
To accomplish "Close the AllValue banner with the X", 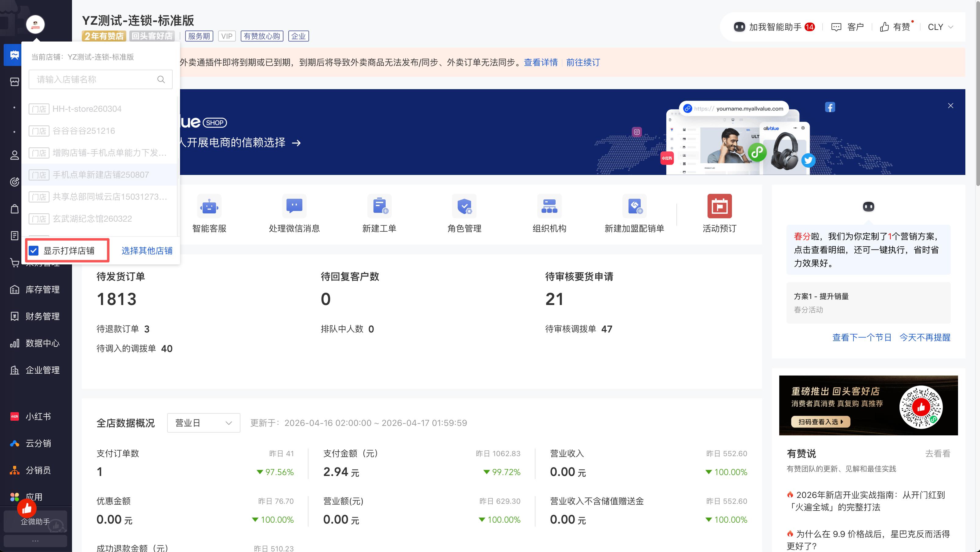I will (x=950, y=105).
